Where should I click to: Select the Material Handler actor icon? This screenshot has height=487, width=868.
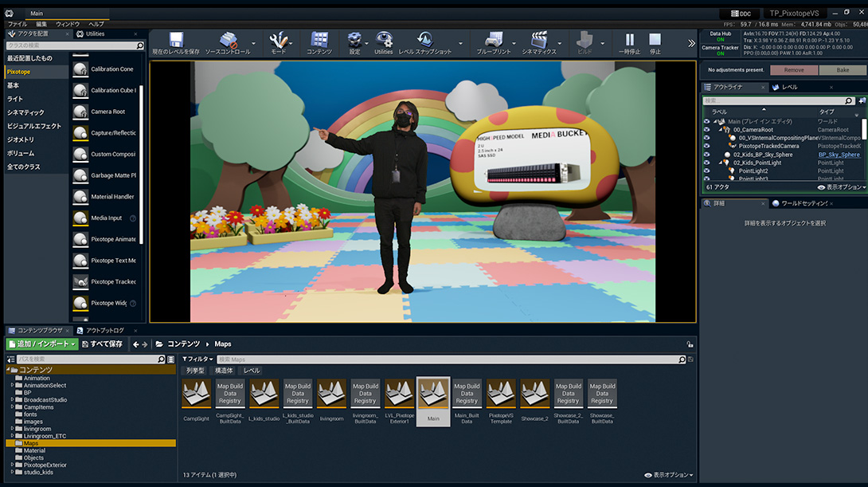coord(80,197)
